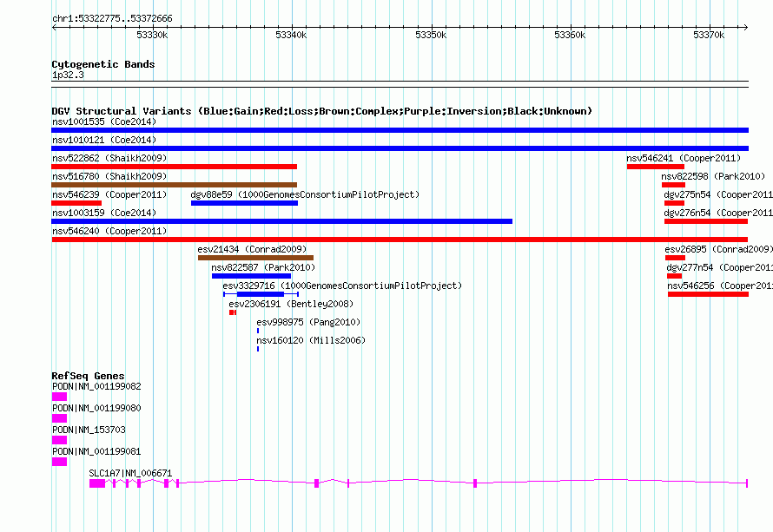Click the nsv160120 (Mills2006) label
Screen dimensions: 773x532
(x=311, y=340)
